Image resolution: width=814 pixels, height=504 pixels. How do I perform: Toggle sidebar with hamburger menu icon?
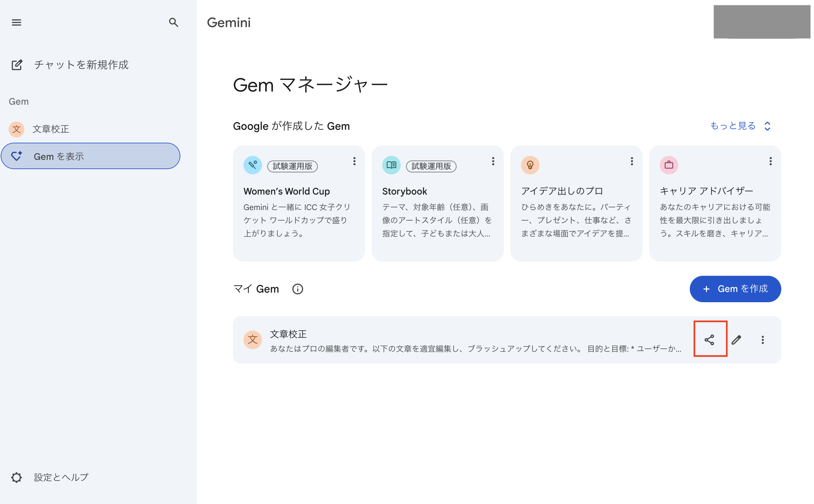tap(16, 22)
